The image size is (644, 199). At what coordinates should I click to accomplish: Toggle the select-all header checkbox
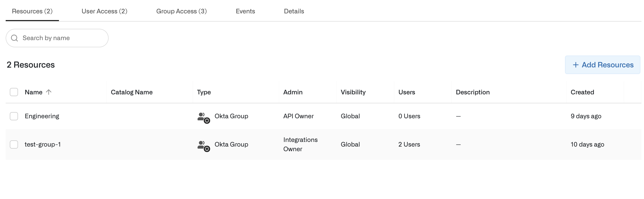point(14,92)
